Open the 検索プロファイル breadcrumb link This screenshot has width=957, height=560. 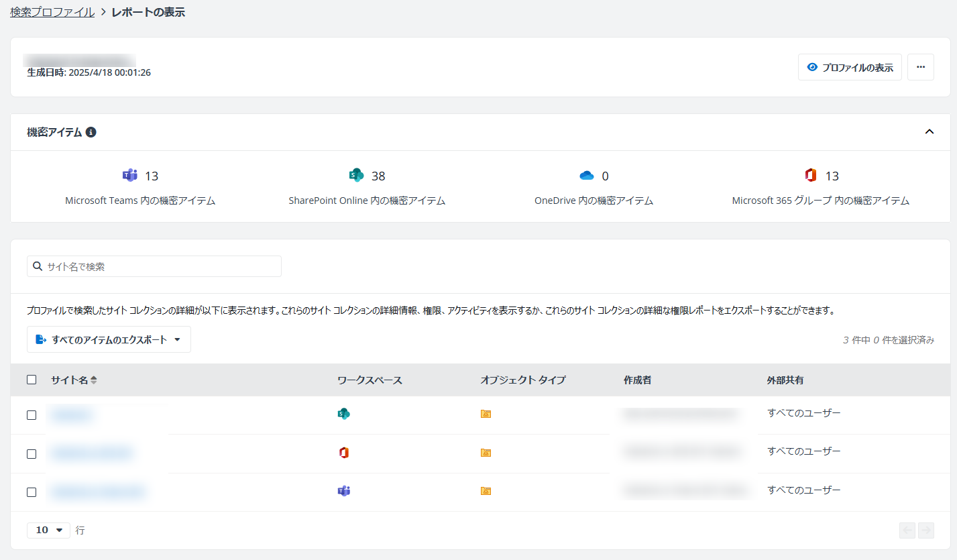52,12
